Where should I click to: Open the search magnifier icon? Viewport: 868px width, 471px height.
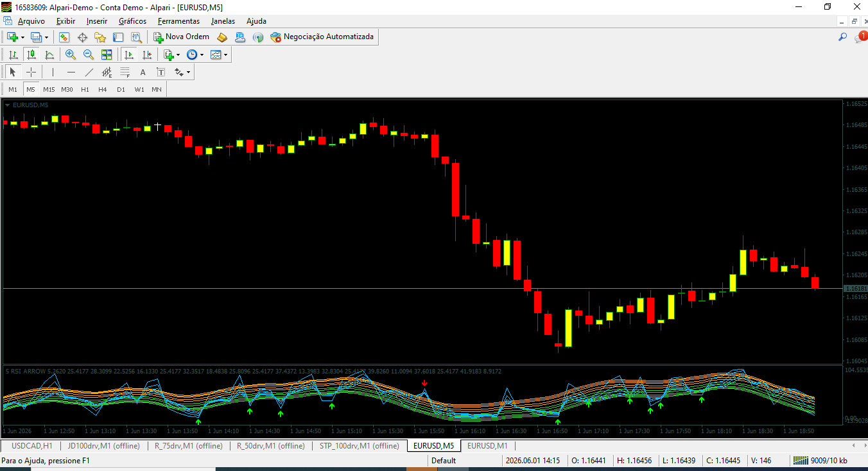tap(843, 37)
